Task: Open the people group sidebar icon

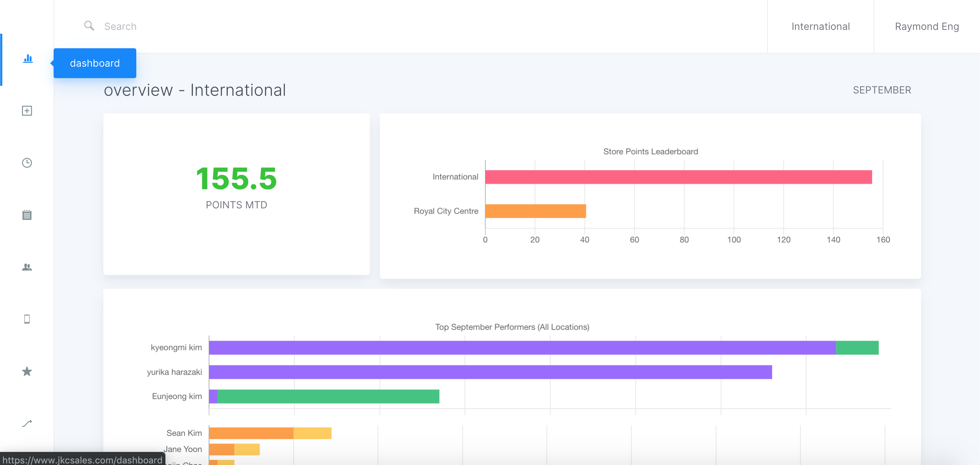Action: click(x=27, y=267)
